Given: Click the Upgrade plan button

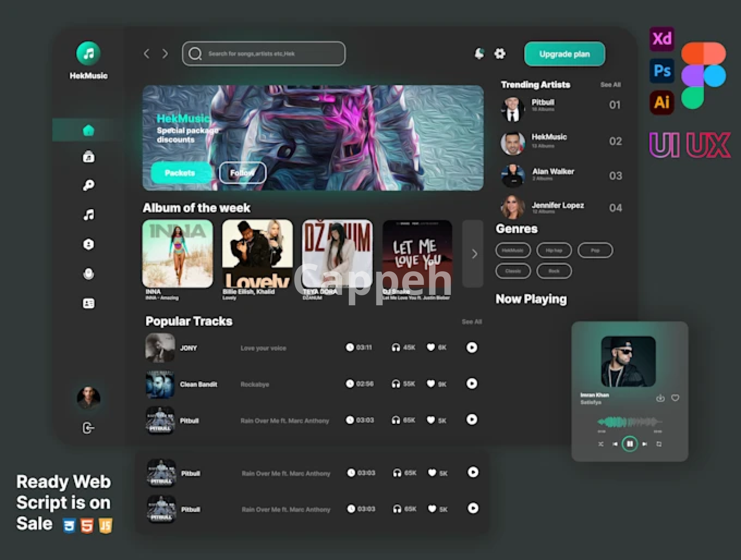Looking at the screenshot, I should [x=564, y=54].
